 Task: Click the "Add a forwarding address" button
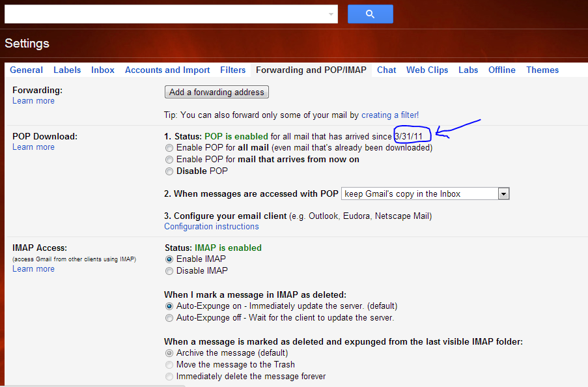click(x=216, y=91)
